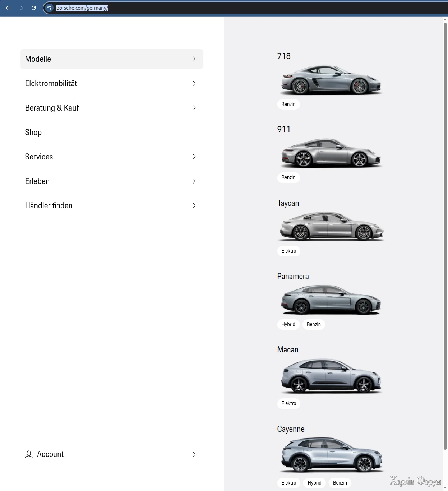Select the Panamera model title
The image size is (448, 491).
pos(293,276)
